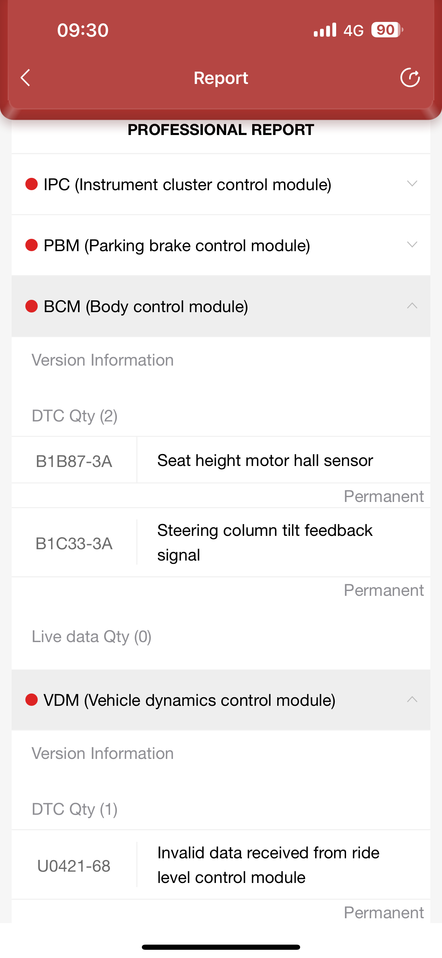Open VDM Version Information
The image size is (442, 958).
coord(103,753)
